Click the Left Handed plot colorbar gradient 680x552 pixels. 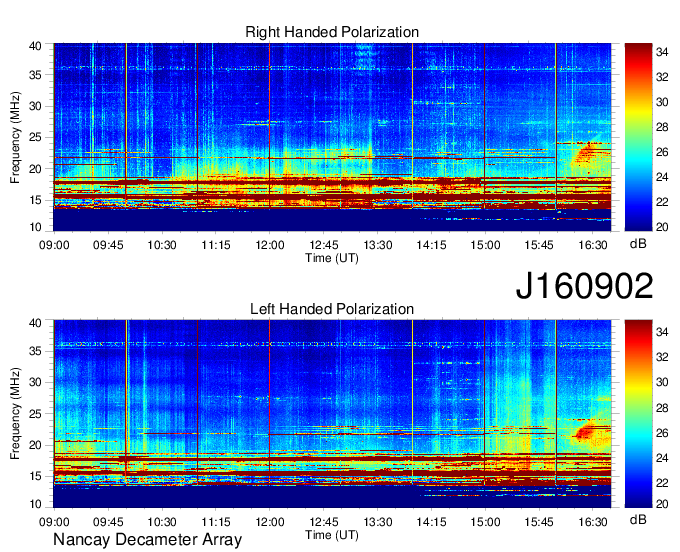(638, 413)
